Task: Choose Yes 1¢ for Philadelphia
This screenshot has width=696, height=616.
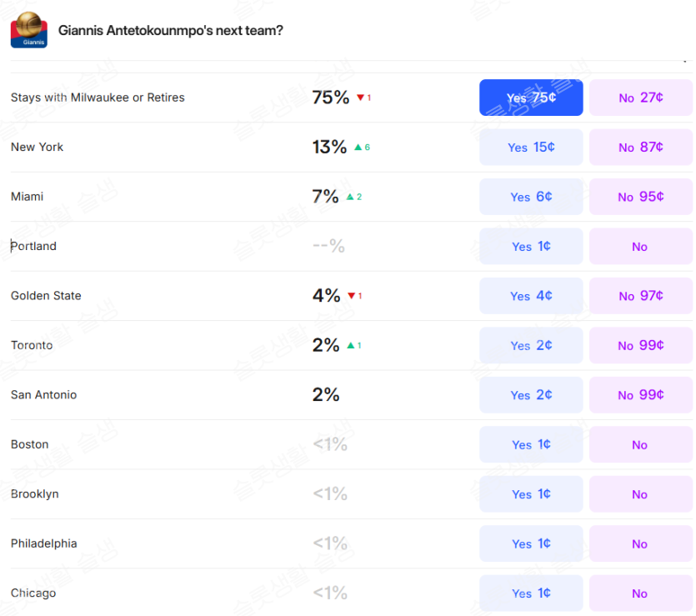Action: pos(531,544)
